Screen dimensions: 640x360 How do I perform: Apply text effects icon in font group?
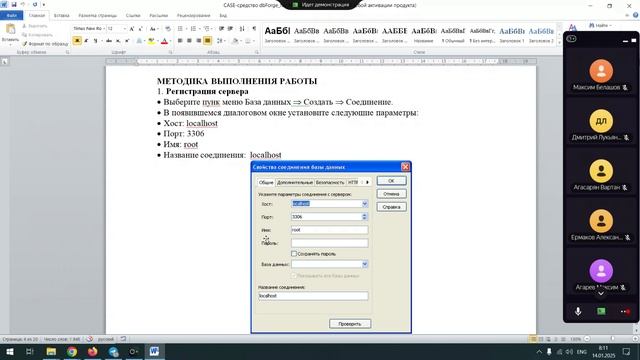pyautogui.click(x=139, y=41)
